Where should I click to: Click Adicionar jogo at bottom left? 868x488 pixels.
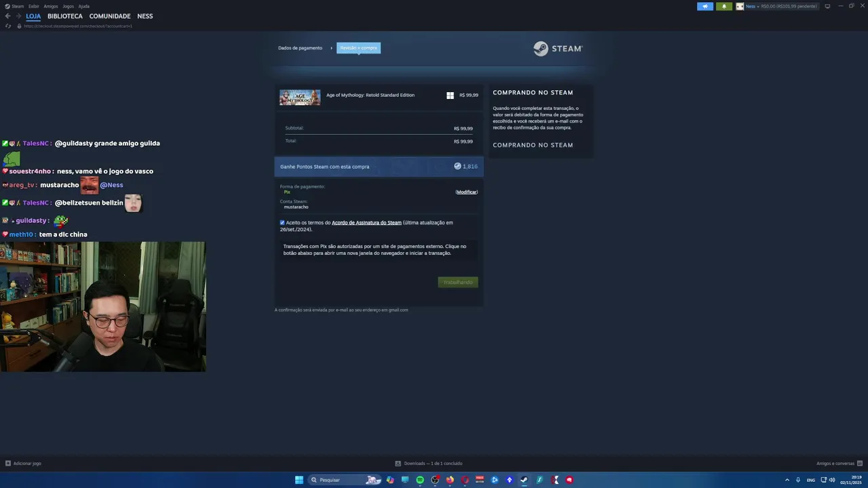coord(23,464)
